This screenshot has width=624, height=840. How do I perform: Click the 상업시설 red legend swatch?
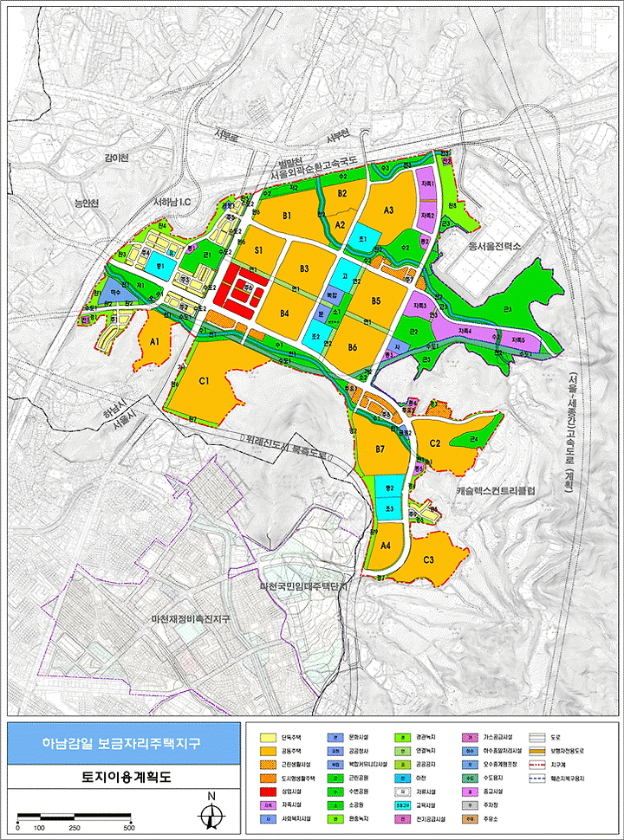(x=268, y=792)
